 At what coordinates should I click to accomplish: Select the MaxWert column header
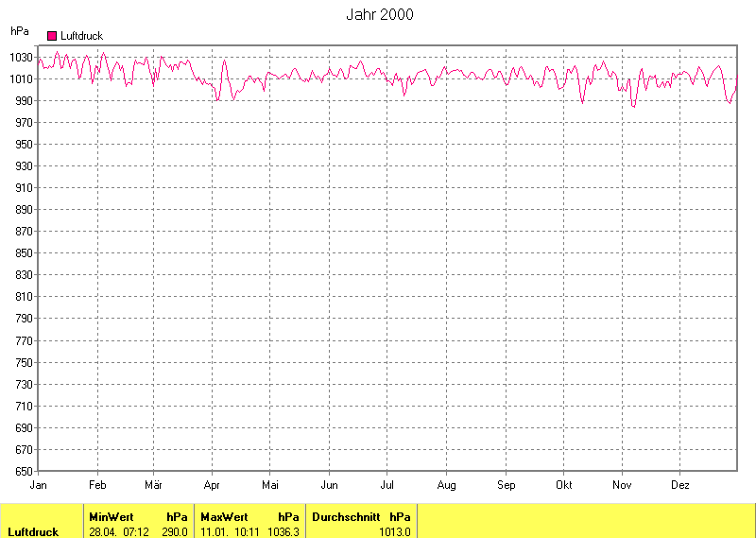(224, 517)
